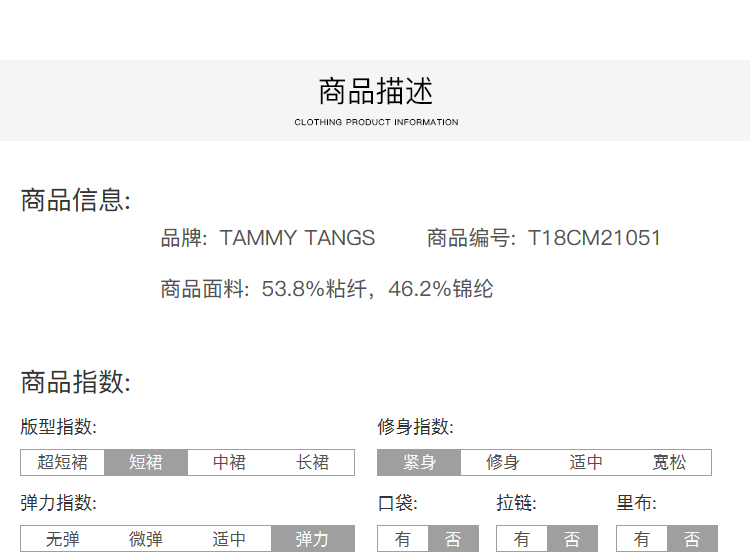
Task: Select the 修身 fit option
Action: [x=502, y=462]
